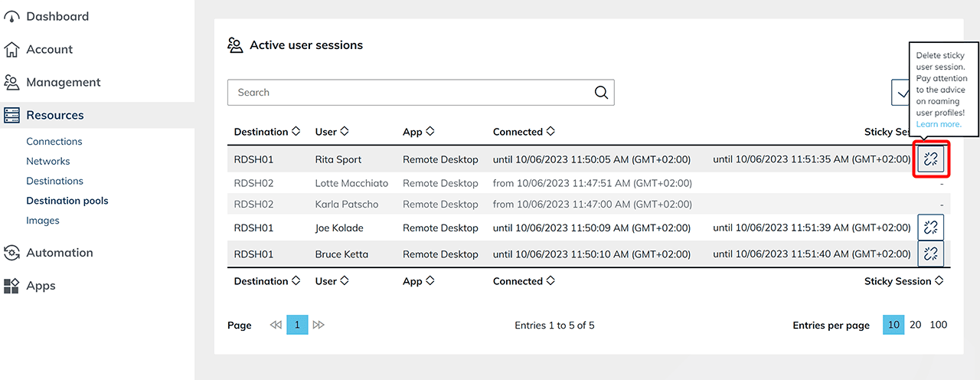980x380 pixels.
Task: Delete sticky session for Rita Sport
Action: point(931,159)
